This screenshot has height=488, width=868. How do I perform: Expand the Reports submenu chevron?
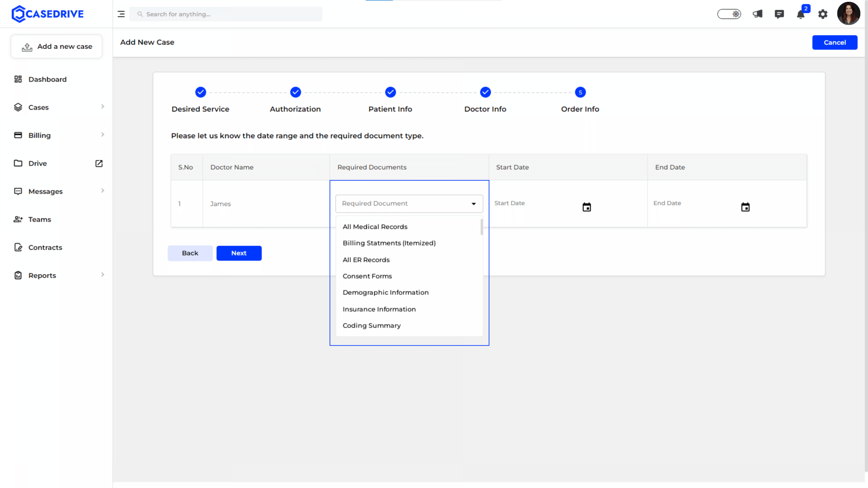tap(102, 274)
